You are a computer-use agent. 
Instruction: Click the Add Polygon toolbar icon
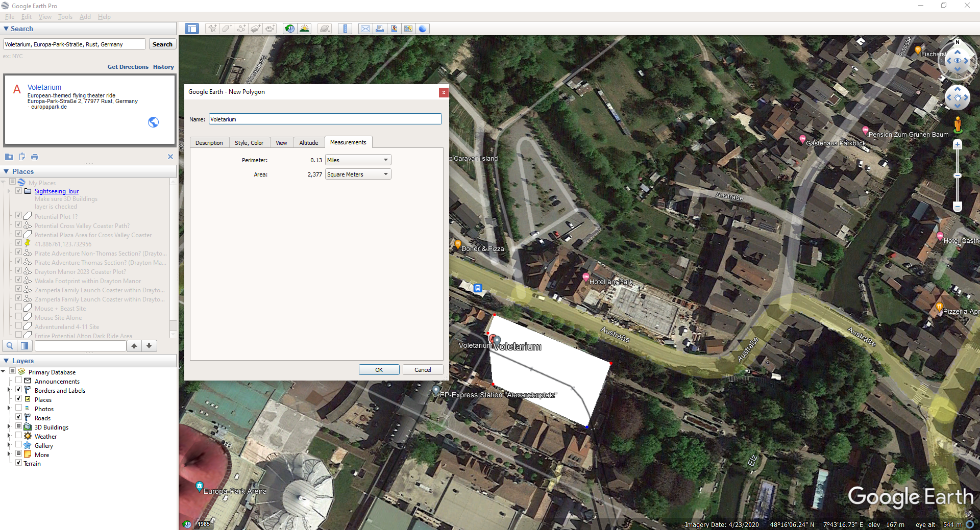click(226, 29)
